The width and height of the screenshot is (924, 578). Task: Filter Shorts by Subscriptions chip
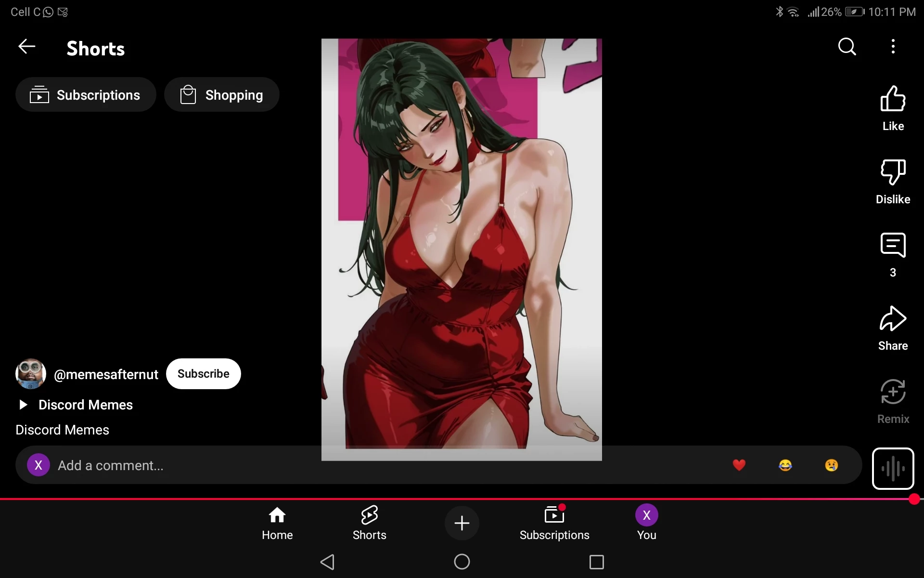(86, 95)
